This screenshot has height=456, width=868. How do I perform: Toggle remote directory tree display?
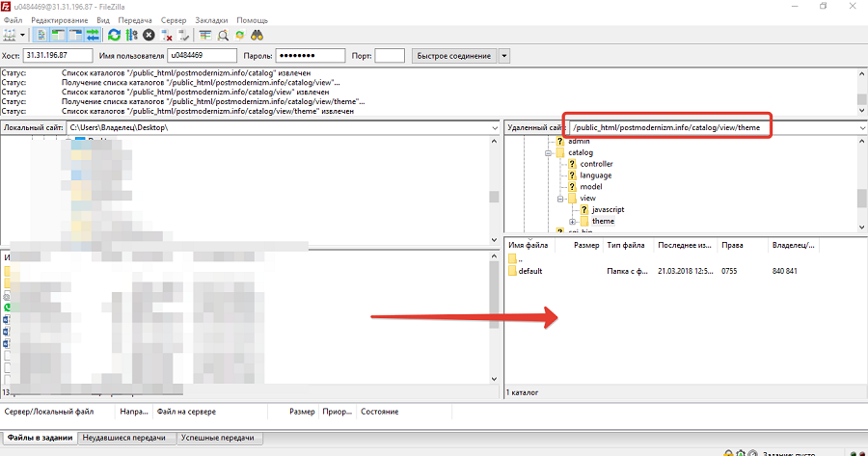[75, 36]
